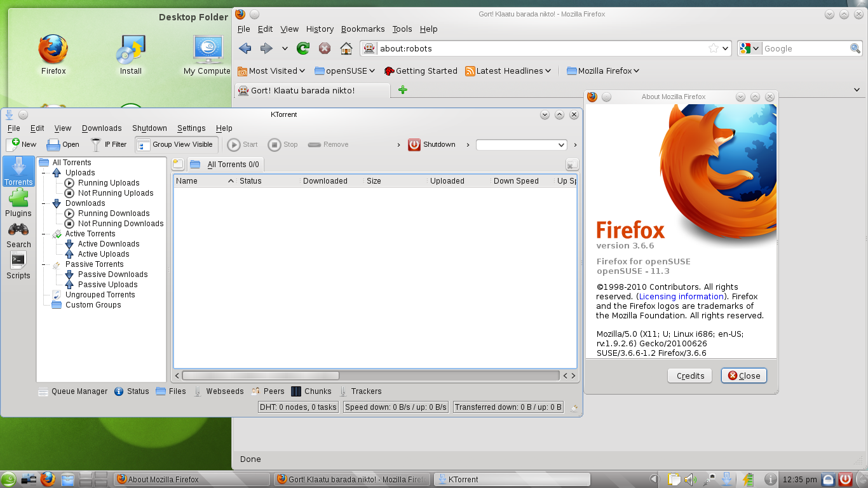The height and width of the screenshot is (488, 868).
Task: Collapse the Uploads tree node
Action: (44, 173)
